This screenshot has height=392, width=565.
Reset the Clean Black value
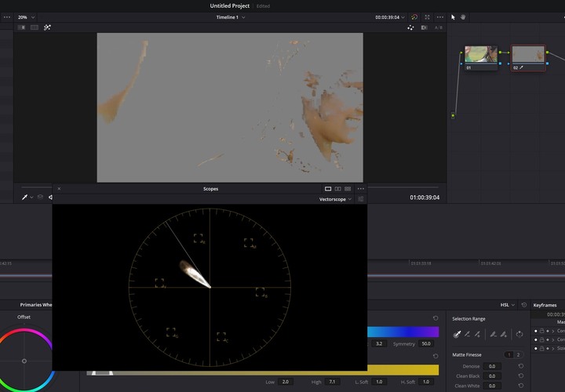(521, 376)
